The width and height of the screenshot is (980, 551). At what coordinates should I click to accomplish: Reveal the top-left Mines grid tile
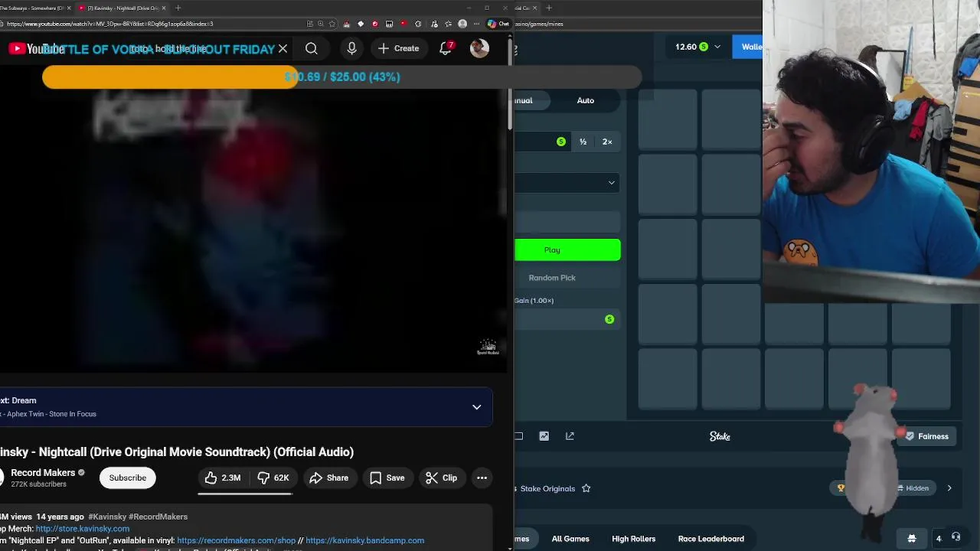tap(667, 119)
